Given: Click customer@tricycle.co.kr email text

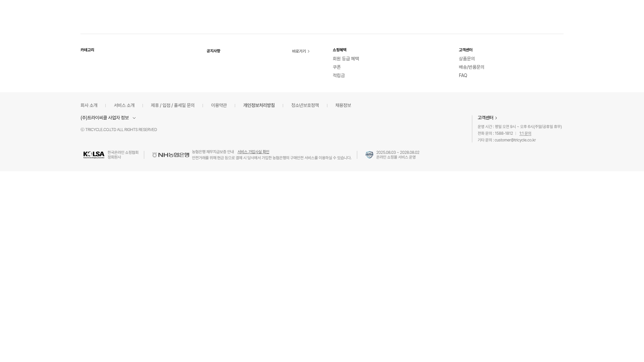Looking at the screenshot, I should 515,140.
